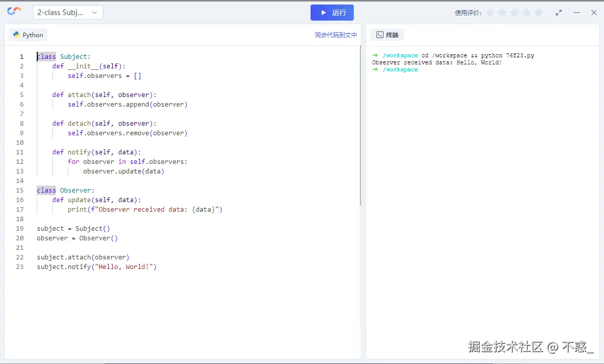Image resolution: width=604 pixels, height=364 pixels.
Task: Click line number 15 in gutter
Action: pyautogui.click(x=20, y=191)
